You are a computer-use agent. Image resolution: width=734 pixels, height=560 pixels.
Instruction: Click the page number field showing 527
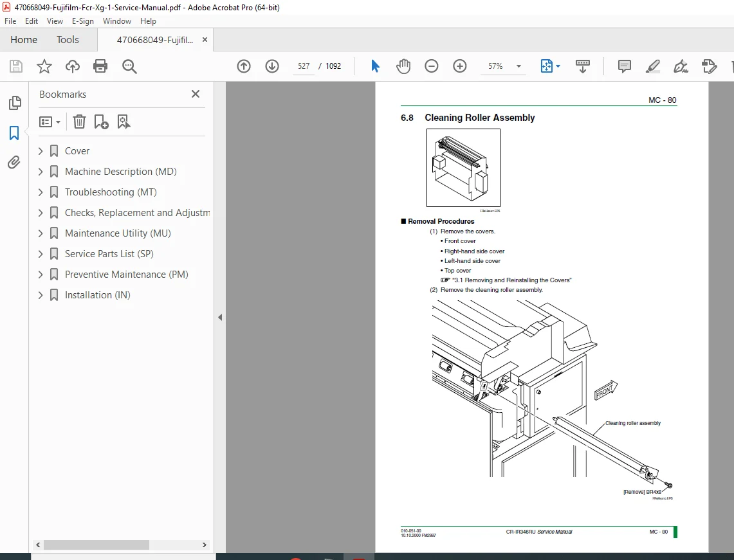[304, 66]
